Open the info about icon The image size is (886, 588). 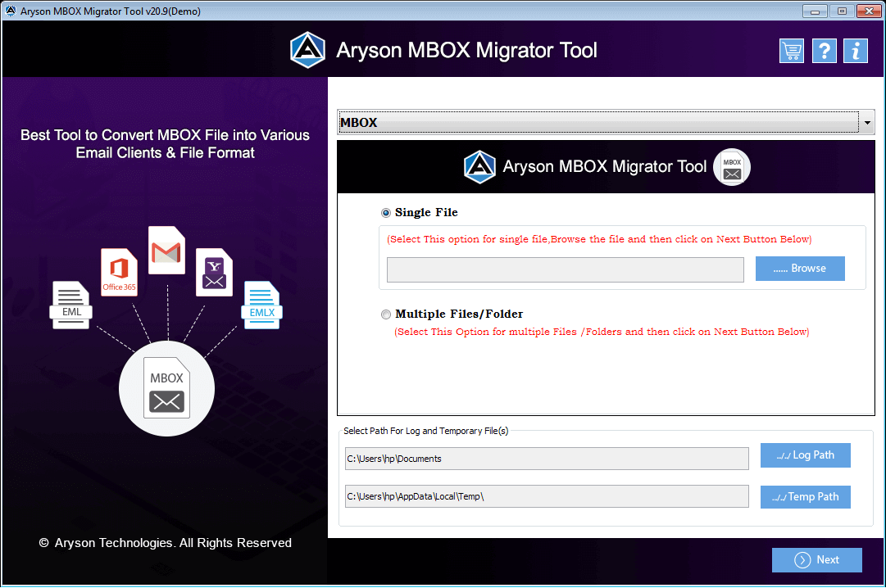[856, 51]
